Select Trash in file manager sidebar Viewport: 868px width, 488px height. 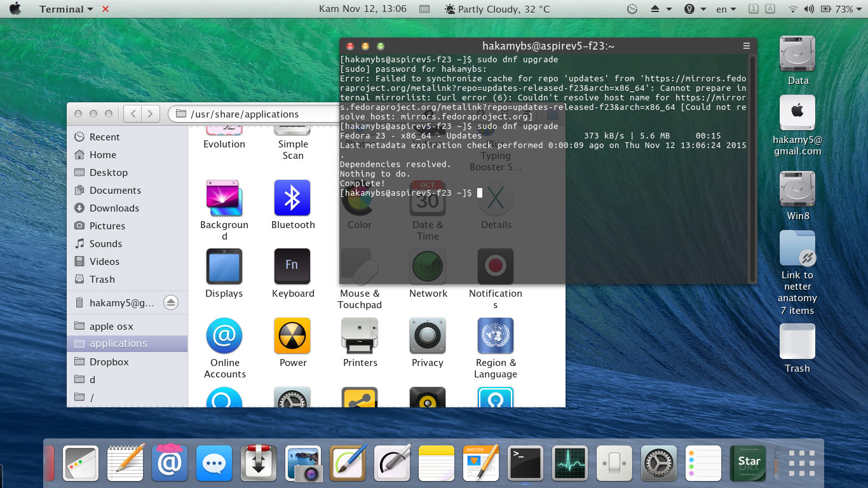(x=127, y=279)
